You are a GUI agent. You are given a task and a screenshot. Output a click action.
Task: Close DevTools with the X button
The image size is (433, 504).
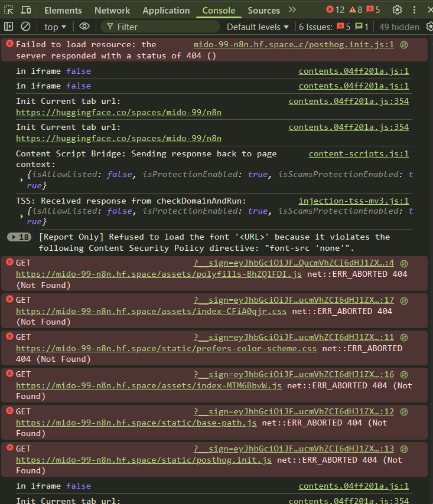pyautogui.click(x=430, y=10)
